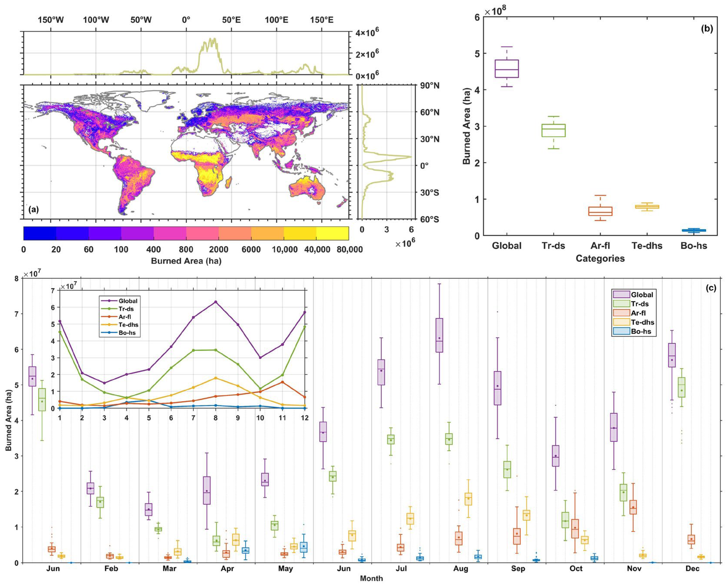Viewport: 728px width, 588px height.
Task: Click the 80,000 colorbar tick label
Action: [349, 250]
